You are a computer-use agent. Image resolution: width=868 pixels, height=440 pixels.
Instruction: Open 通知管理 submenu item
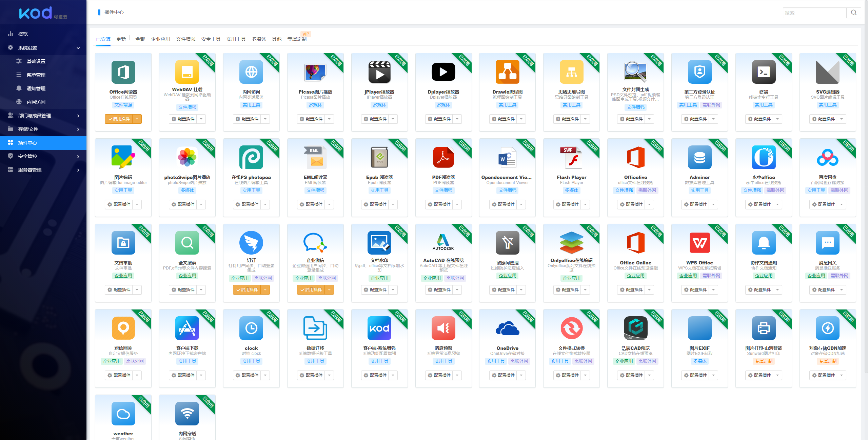tap(43, 88)
